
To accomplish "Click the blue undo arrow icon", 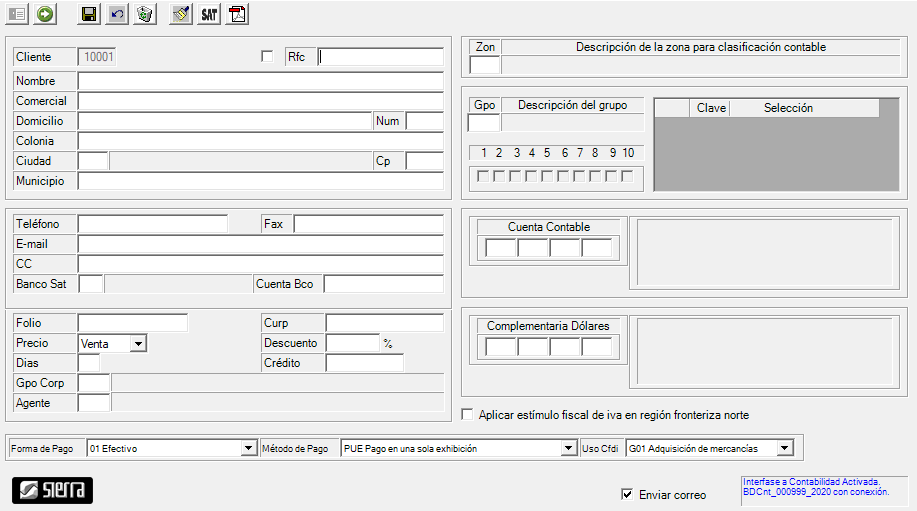I will click(117, 14).
